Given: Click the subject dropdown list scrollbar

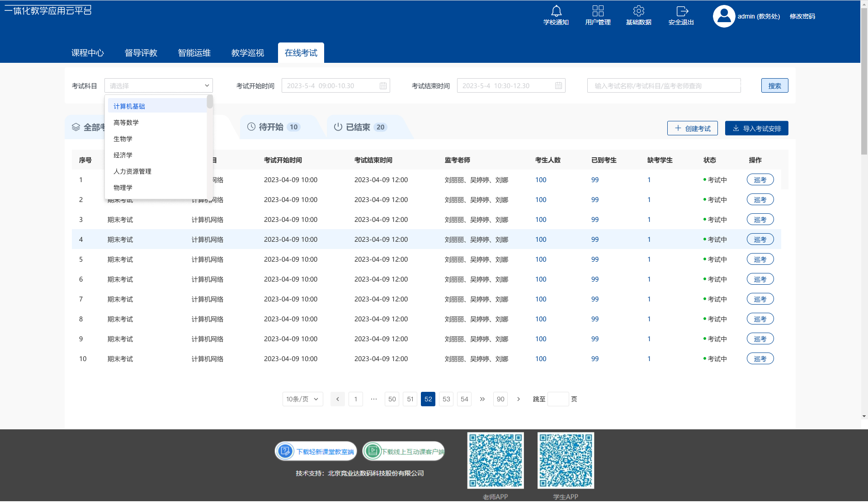Looking at the screenshot, I should pos(210,102).
